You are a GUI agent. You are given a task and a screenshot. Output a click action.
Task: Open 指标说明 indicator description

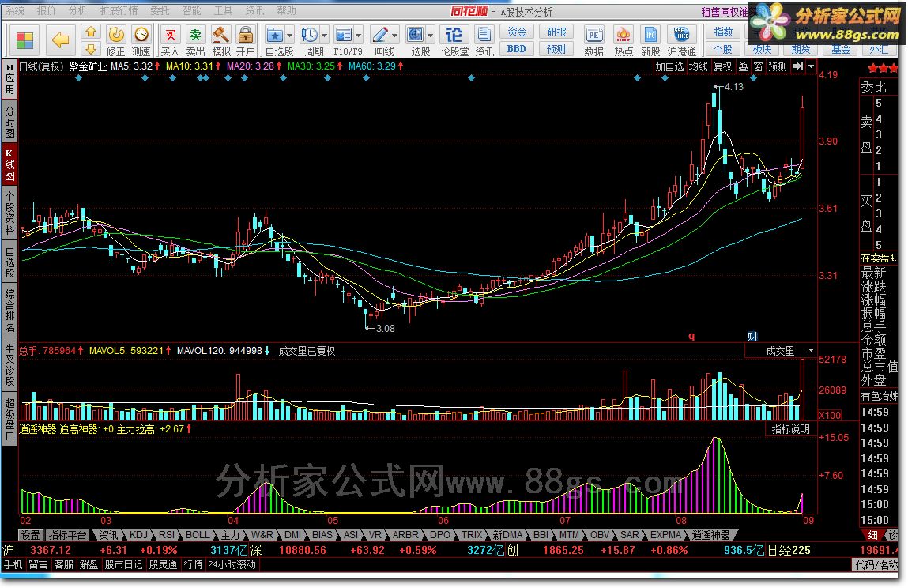click(x=790, y=429)
